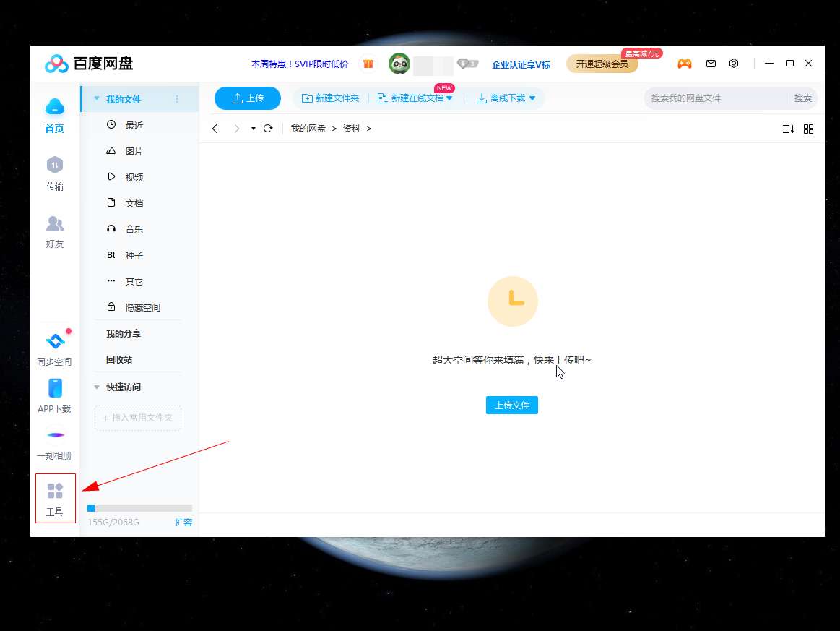Click the gift box promotion icon

[x=368, y=64]
